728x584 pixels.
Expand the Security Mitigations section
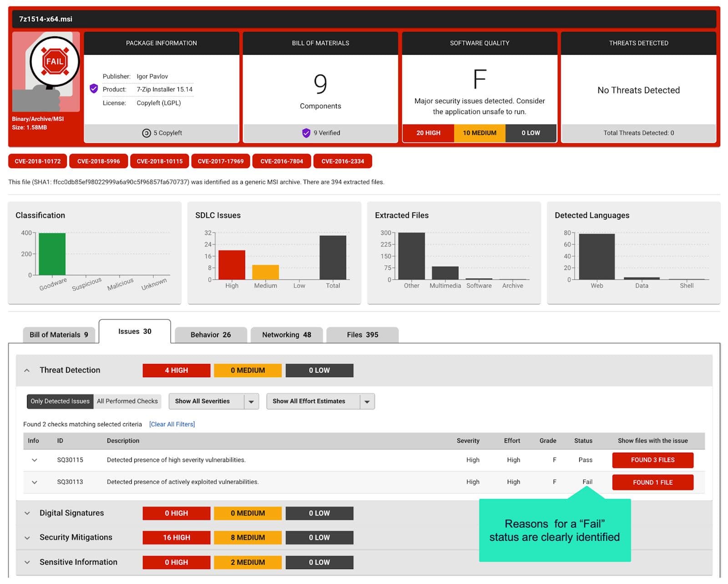pyautogui.click(x=27, y=538)
